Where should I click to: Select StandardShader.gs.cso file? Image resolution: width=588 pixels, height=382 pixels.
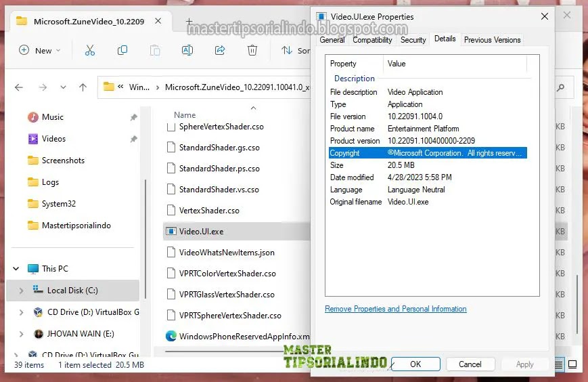219,148
